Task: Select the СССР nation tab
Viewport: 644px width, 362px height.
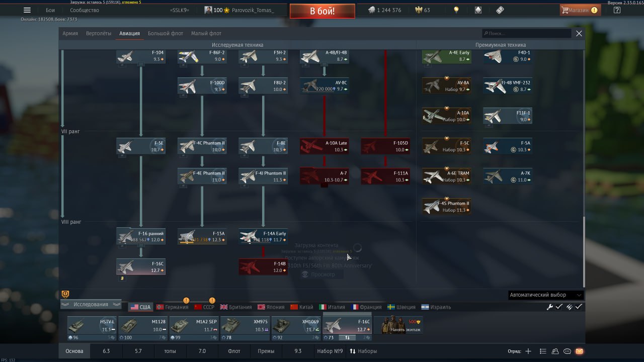Action: (204, 307)
